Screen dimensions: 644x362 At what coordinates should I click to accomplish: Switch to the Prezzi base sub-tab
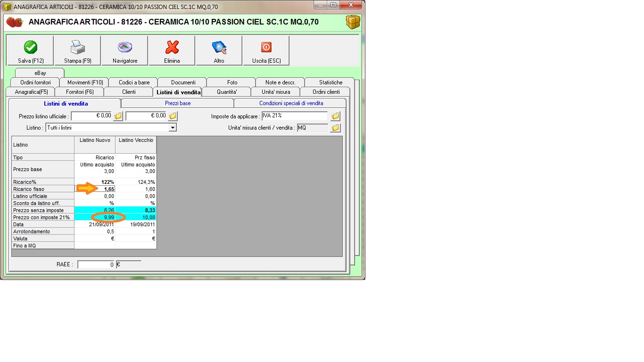tap(178, 103)
